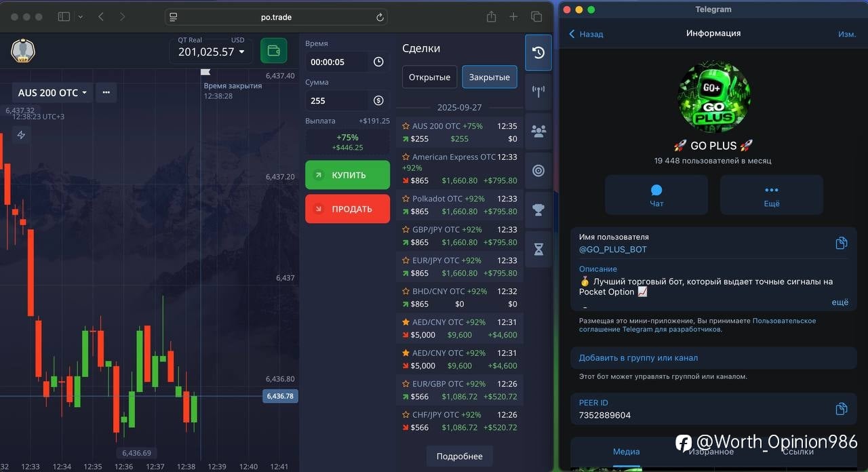Switch to Открытые trades tab
868x472 pixels.
coord(429,77)
